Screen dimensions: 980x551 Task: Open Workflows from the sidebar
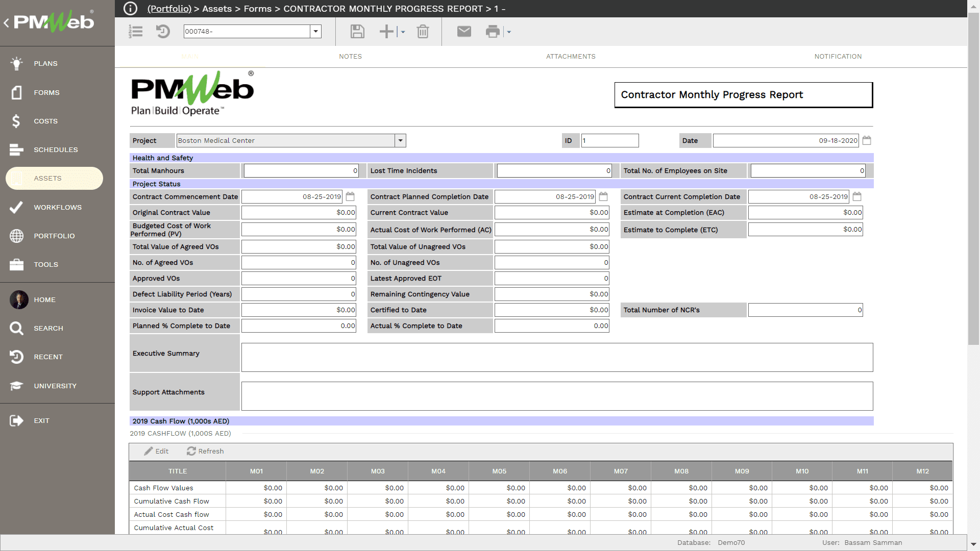point(57,207)
